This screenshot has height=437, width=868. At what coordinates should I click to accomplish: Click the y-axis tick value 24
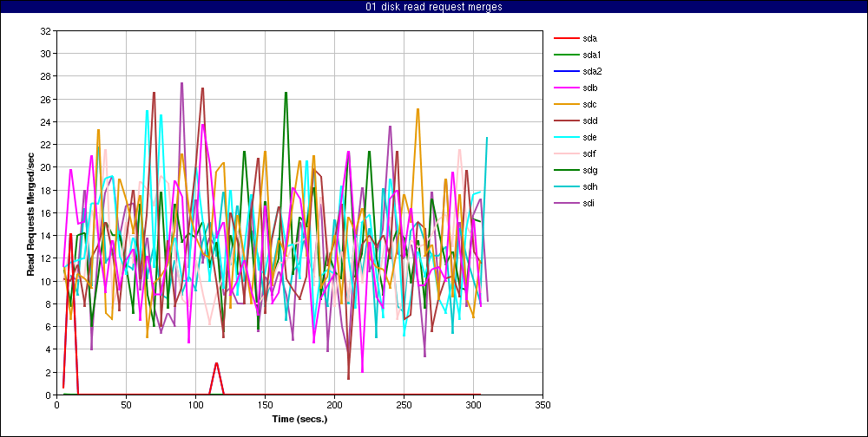[x=45, y=121]
